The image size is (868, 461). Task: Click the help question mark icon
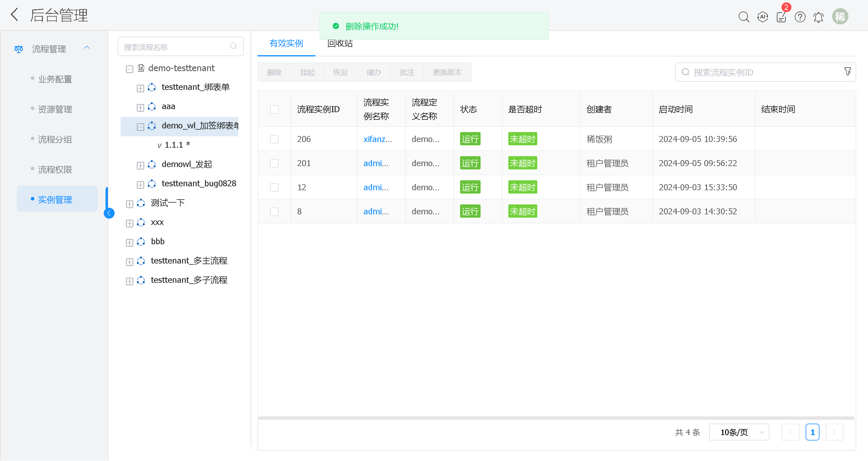point(800,17)
